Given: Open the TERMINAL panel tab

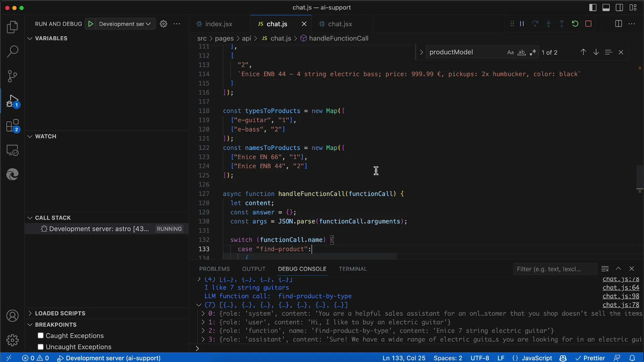Looking at the screenshot, I should coord(353,269).
